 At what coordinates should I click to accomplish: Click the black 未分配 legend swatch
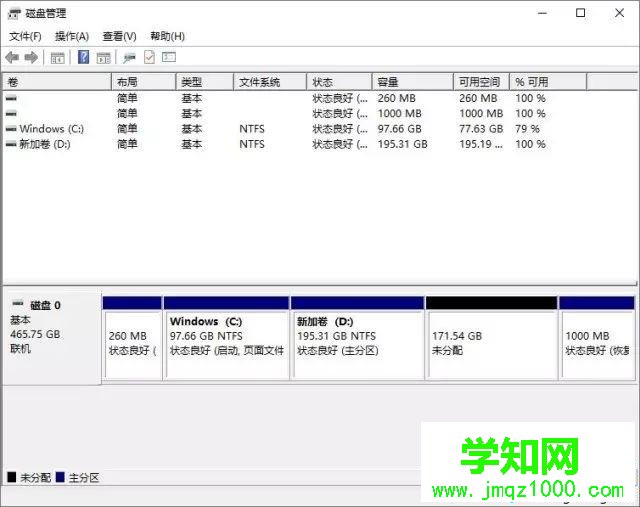(12, 477)
